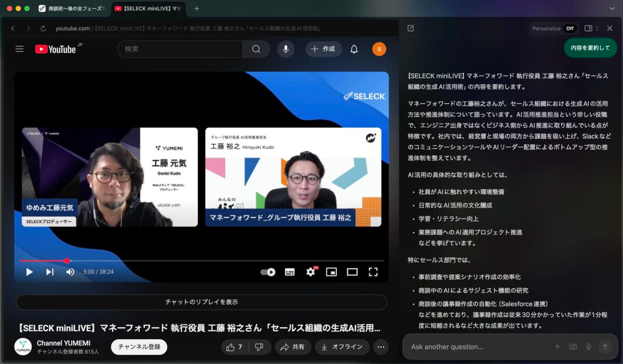
Task: Seek using the red progress bar
Action: click(201, 261)
